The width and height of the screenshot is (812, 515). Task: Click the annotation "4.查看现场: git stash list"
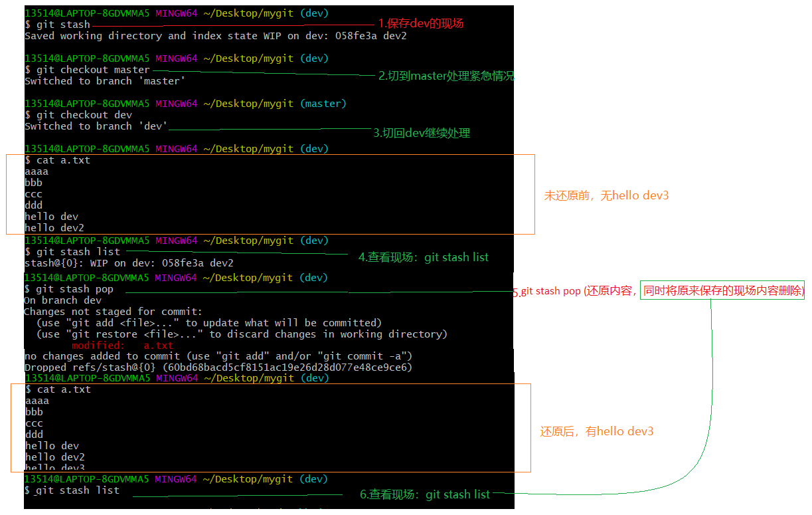(x=423, y=257)
